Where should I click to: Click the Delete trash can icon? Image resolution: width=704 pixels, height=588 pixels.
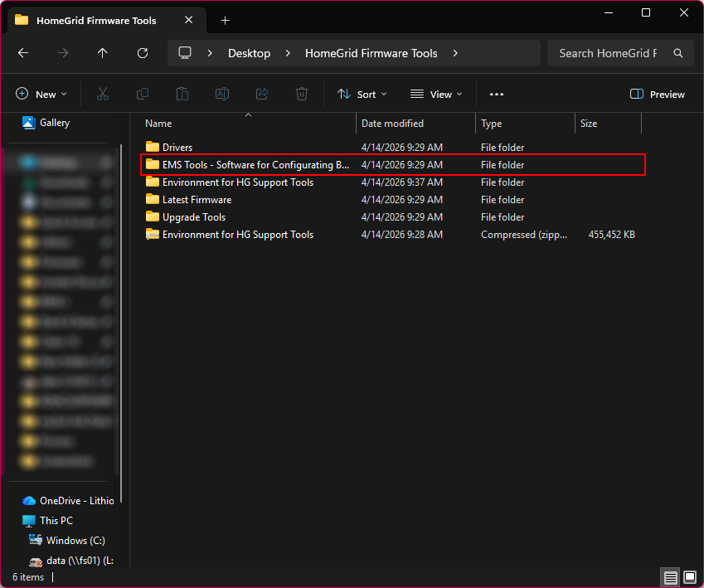point(302,95)
